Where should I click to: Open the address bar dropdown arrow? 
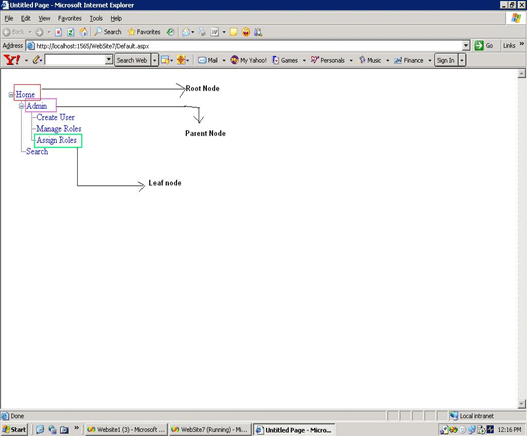pos(466,45)
